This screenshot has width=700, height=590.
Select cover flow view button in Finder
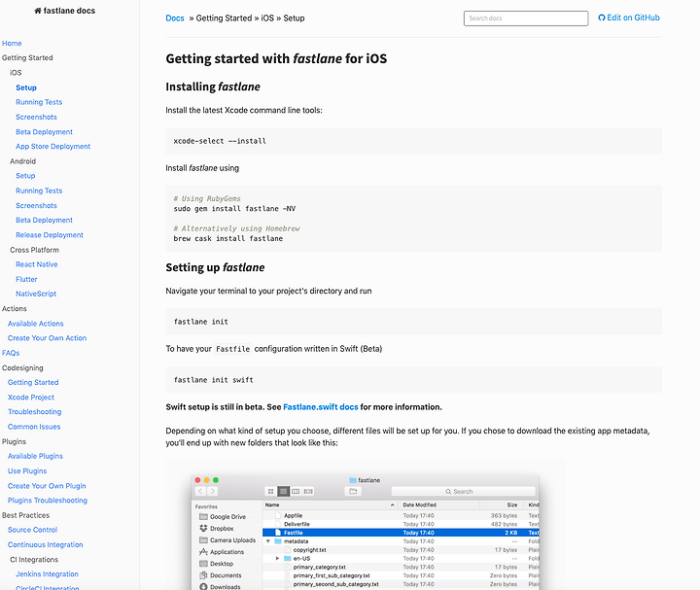[308, 492]
